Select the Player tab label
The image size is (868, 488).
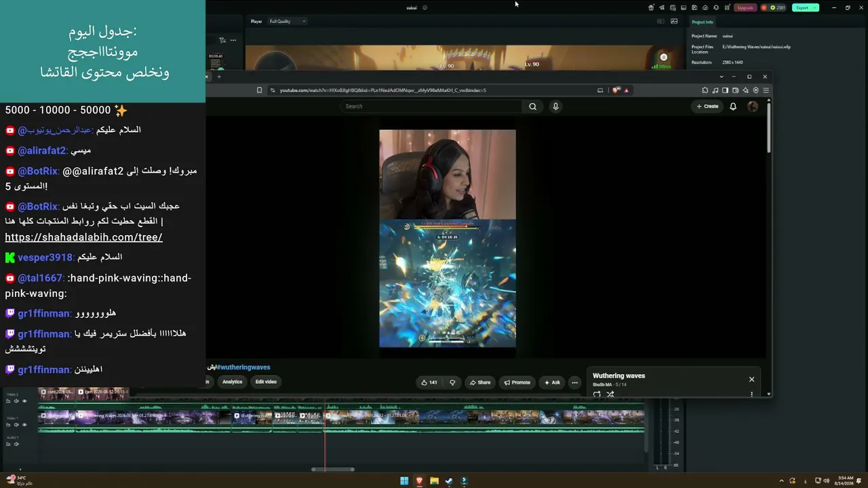point(256,21)
